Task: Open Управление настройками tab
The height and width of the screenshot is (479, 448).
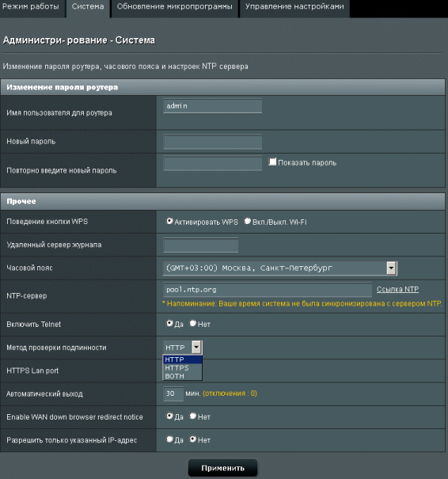Action: coord(294,7)
